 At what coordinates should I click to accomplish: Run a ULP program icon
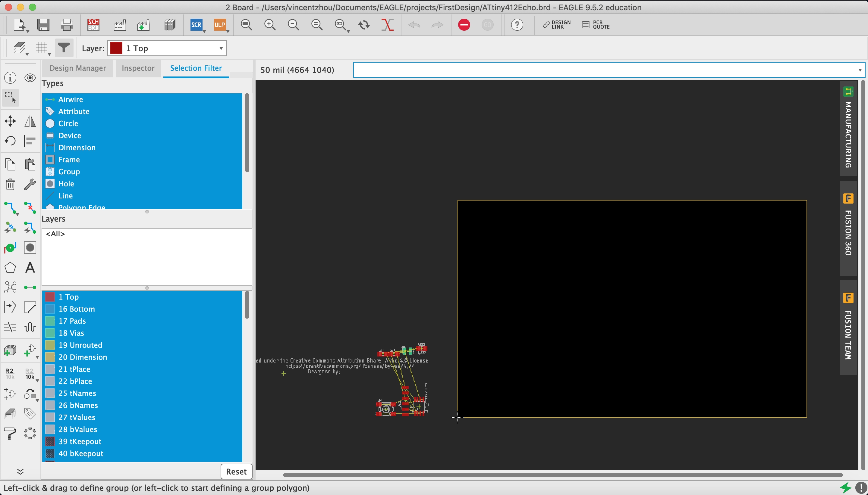click(x=220, y=25)
